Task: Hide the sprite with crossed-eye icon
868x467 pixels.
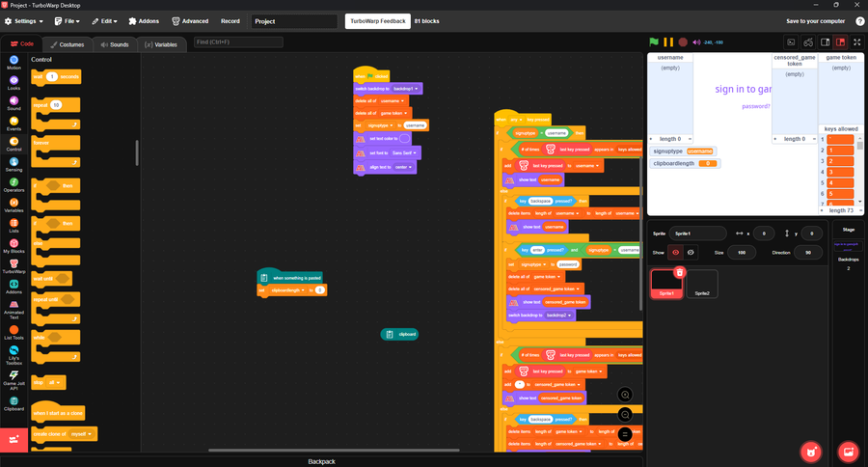Action: pyautogui.click(x=691, y=252)
